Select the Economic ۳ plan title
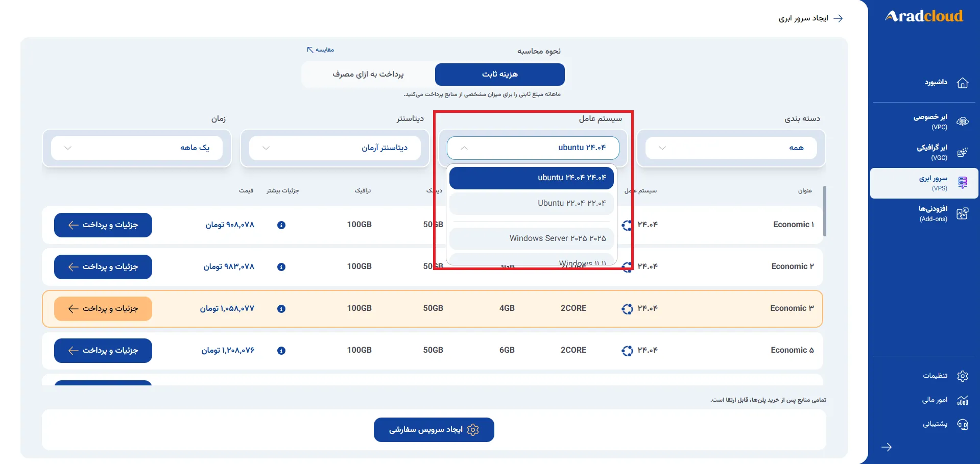The image size is (980, 464). coord(792,308)
